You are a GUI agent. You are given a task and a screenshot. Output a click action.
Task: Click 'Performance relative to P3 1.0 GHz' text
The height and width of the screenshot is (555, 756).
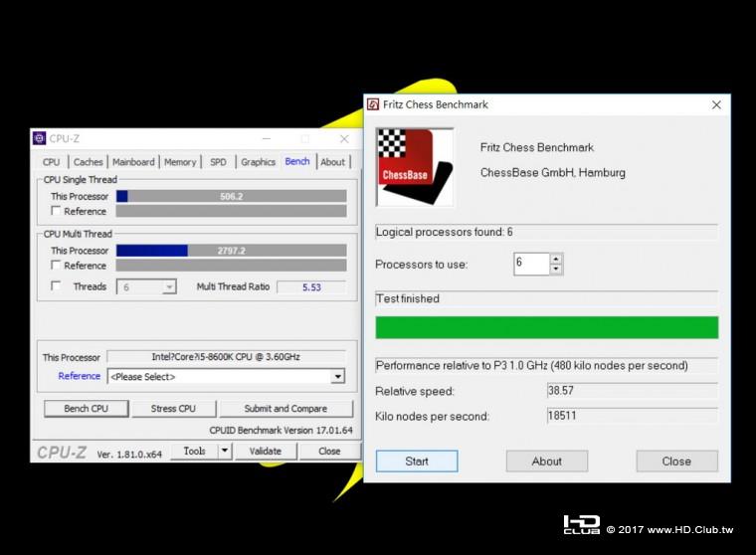[x=462, y=365]
